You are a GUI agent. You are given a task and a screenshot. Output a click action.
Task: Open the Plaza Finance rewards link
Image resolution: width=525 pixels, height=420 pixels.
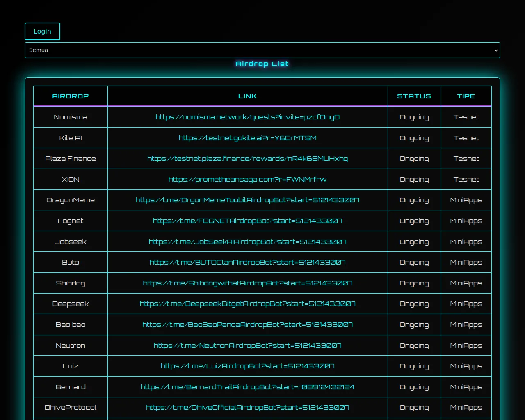(248, 159)
